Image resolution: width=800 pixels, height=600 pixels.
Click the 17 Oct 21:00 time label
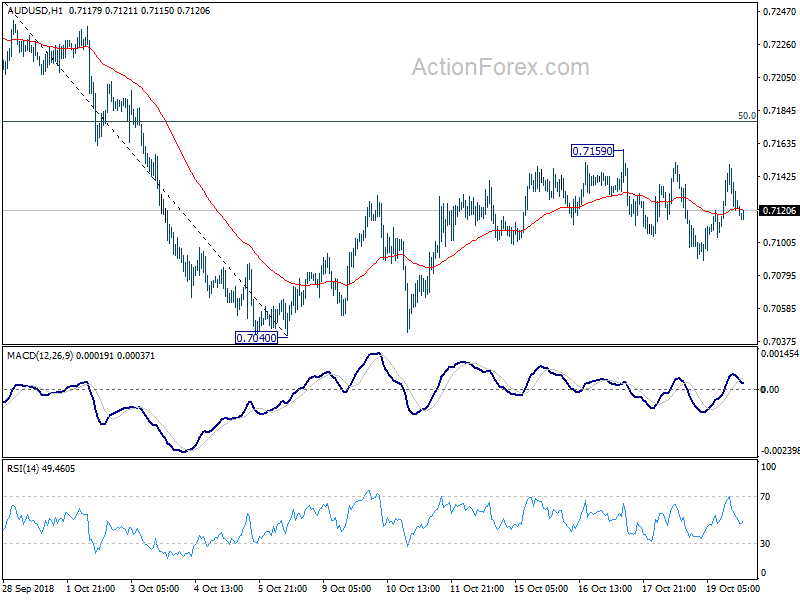669,588
